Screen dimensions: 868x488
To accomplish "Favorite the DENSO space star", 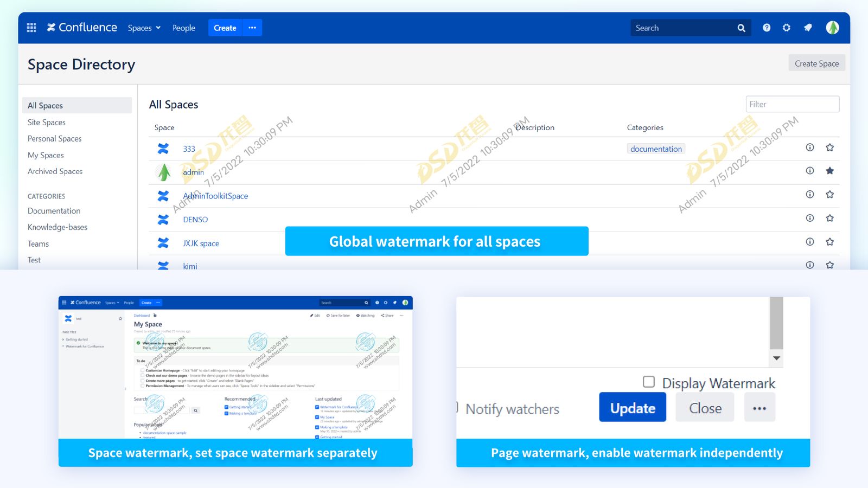I will pos(829,218).
